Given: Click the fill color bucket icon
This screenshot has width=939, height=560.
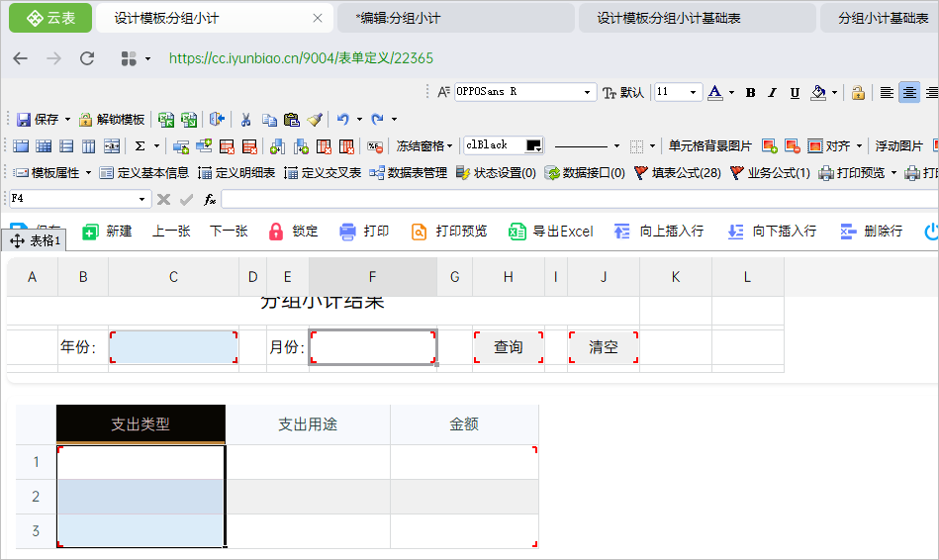Looking at the screenshot, I should click(x=818, y=92).
